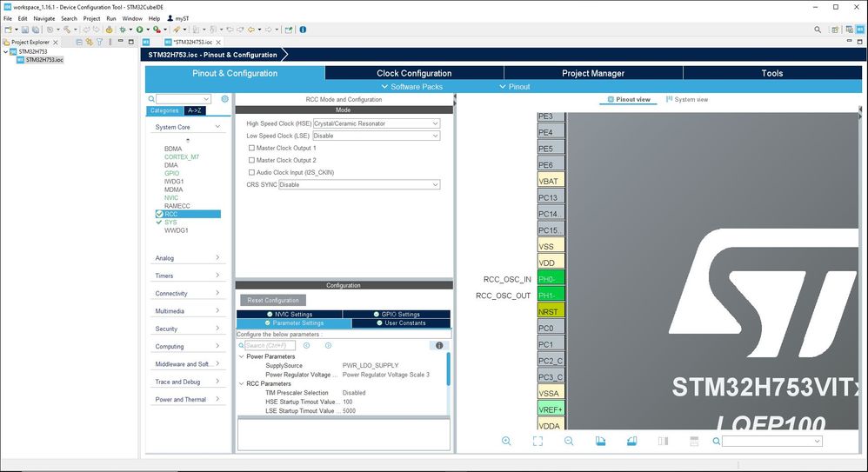The width and height of the screenshot is (868, 472).
Task: Click the toolbar search magnifier icon
Action: [817, 30]
